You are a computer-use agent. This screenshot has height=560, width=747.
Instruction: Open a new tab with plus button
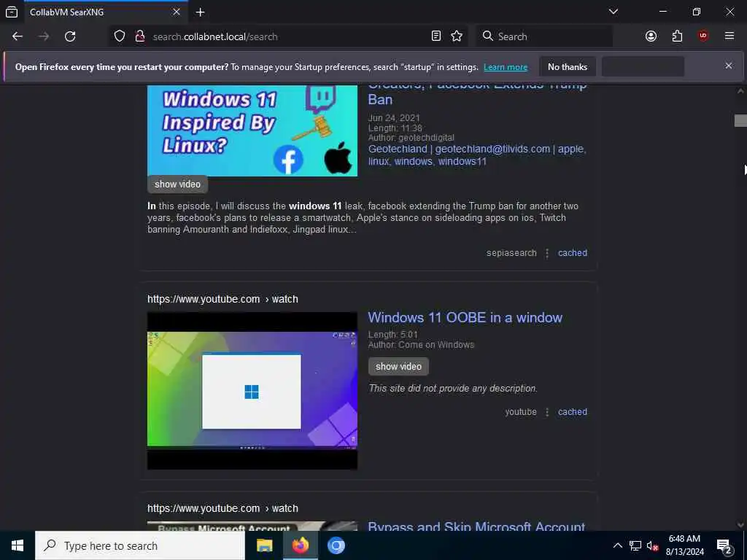pos(200,12)
